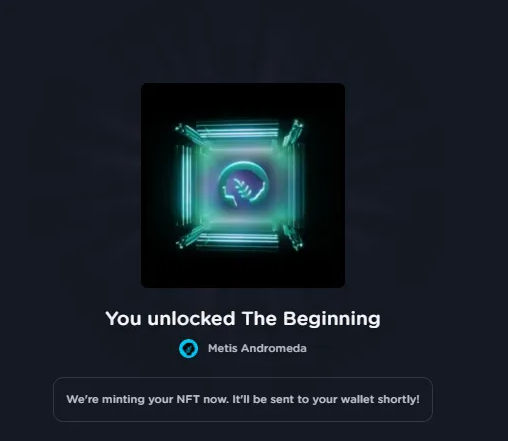508x441 pixels.
Task: Click the bottom-right glowing corner spike of the NFT frame
Action: (x=293, y=237)
